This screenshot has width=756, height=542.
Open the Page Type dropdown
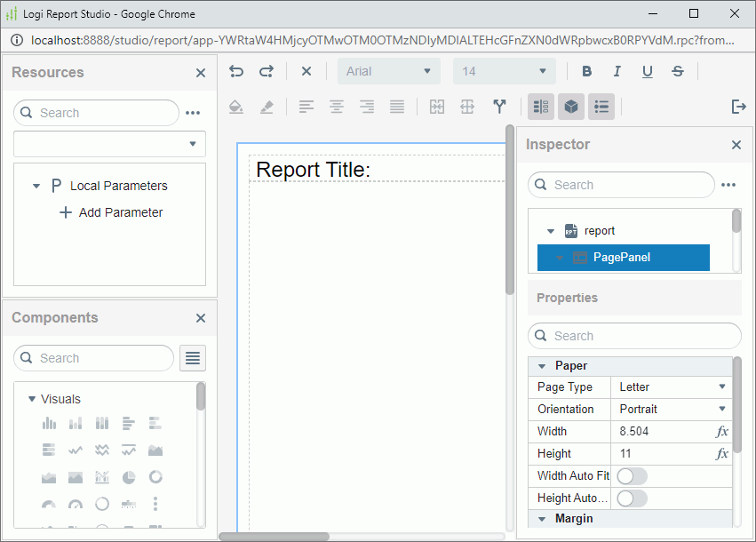click(672, 387)
